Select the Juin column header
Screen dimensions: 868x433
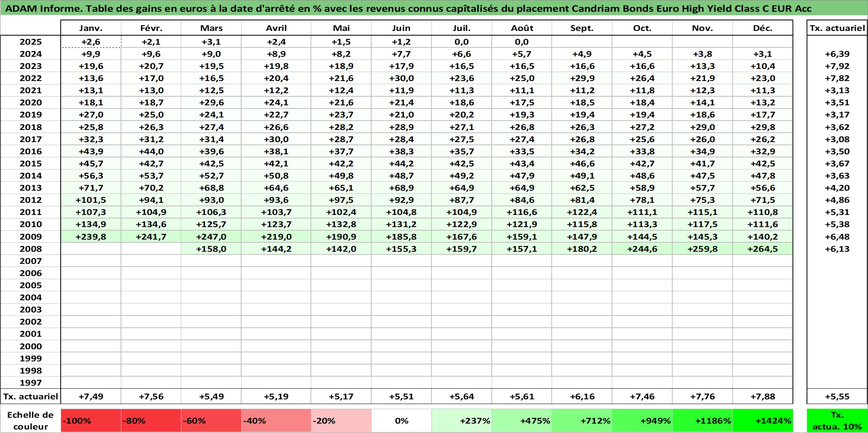tap(402, 28)
